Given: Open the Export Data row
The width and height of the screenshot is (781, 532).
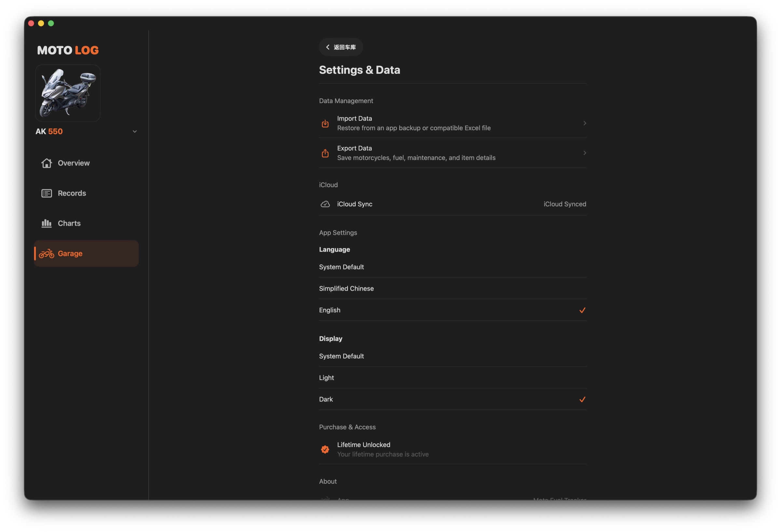Looking at the screenshot, I should coord(453,153).
